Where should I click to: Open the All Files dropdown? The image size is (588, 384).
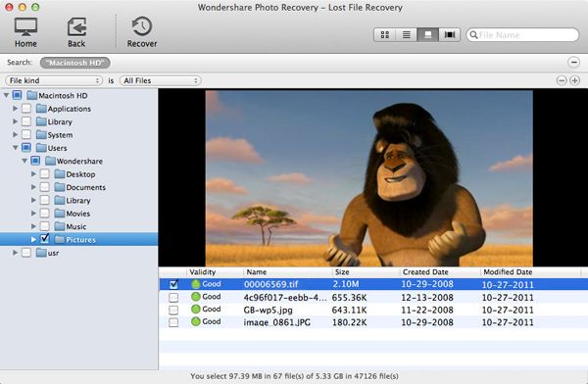[160, 80]
